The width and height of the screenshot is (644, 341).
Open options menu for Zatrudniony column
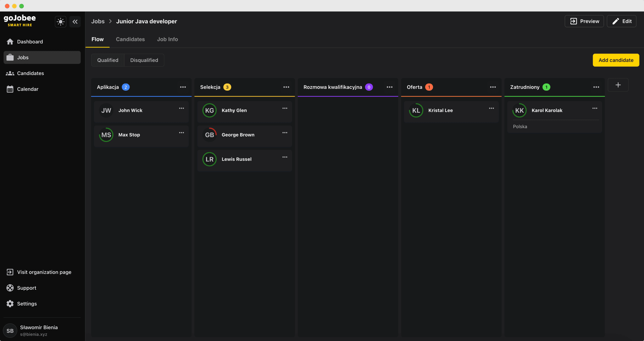coord(596,87)
